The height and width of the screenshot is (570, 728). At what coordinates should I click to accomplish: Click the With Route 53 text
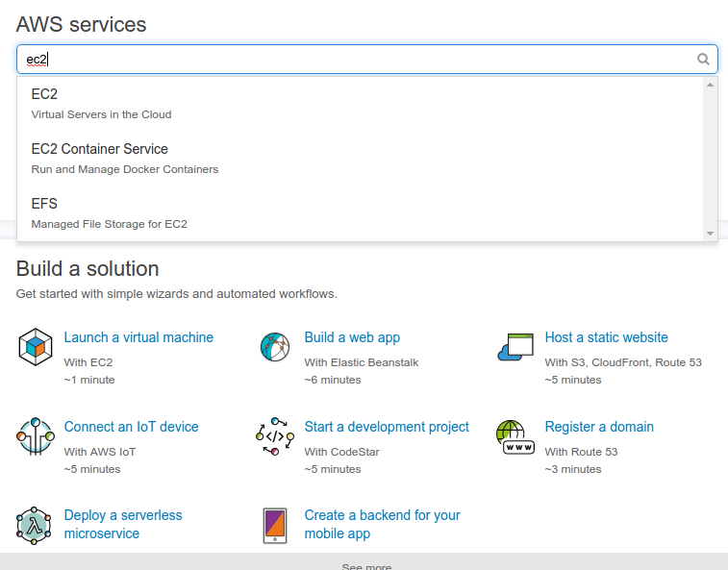pyautogui.click(x=581, y=452)
